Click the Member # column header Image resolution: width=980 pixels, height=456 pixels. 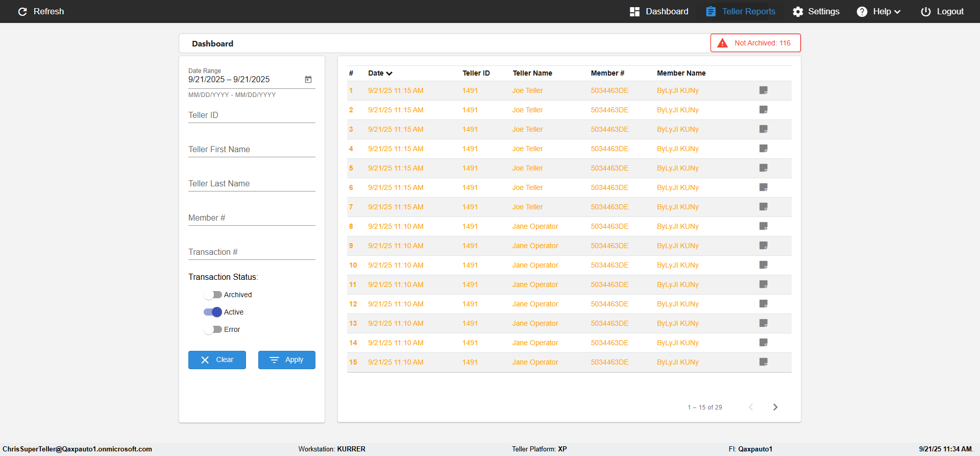pos(607,73)
